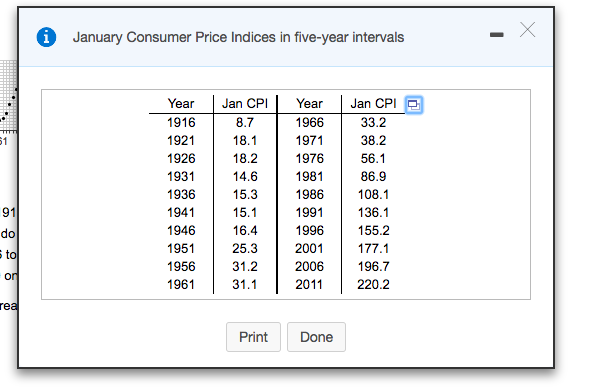
Task: Select the second Jan CPI column header
Action: [373, 103]
